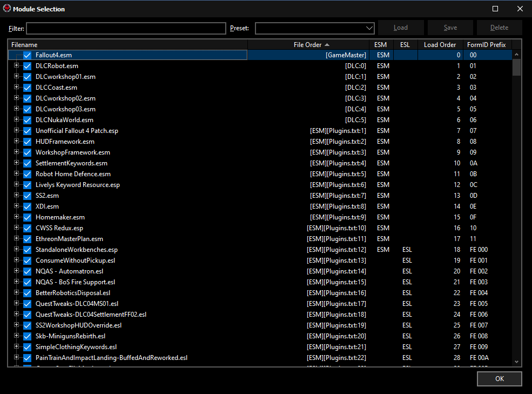Click the scrollbar up arrow
Screen dimensions: 532x394
(x=516, y=55)
